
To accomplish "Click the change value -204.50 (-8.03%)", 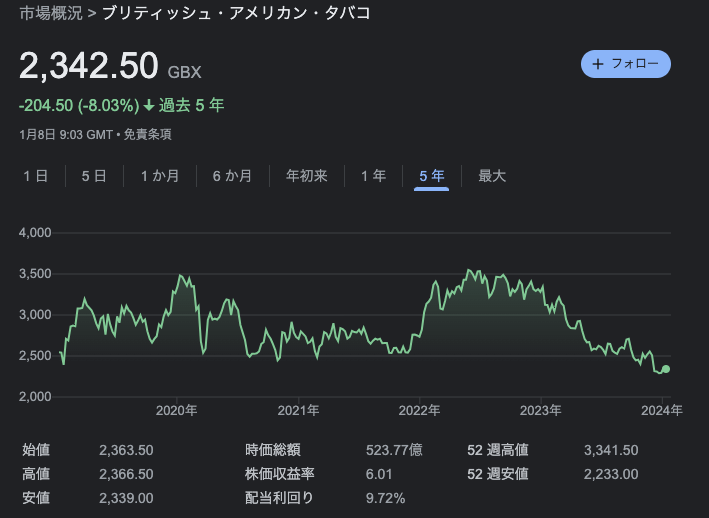I will click(79, 106).
